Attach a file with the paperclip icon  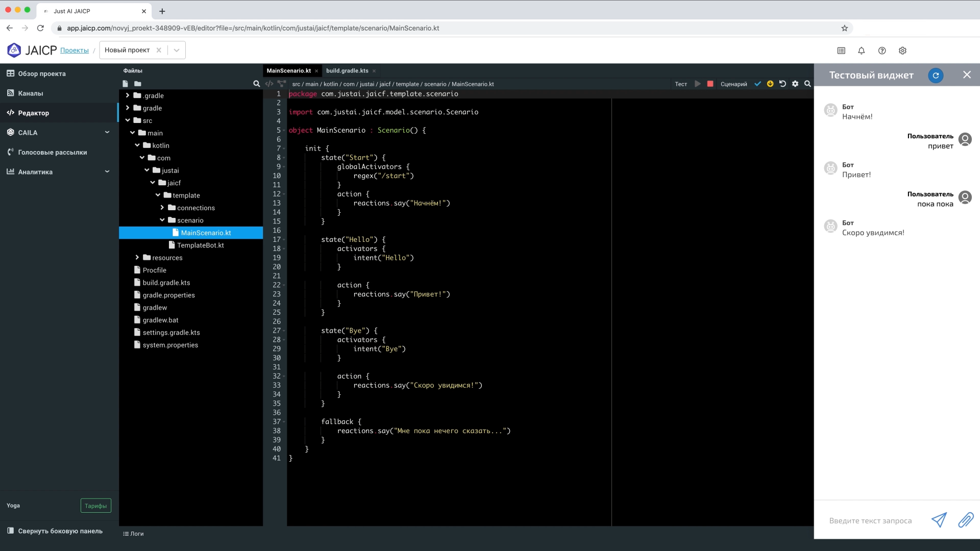coord(966,520)
